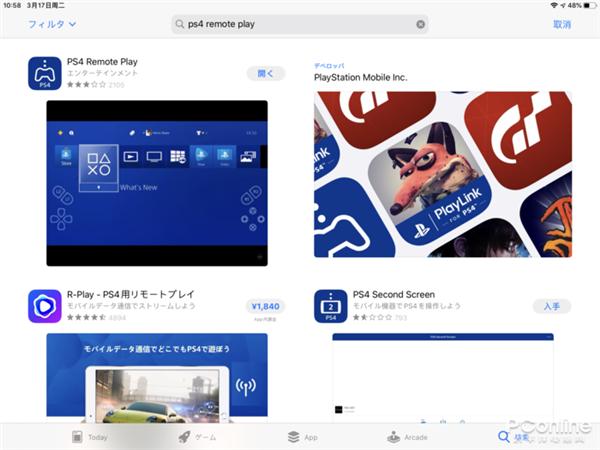Tap the 10:58 clock in status bar
The height and width of the screenshot is (450, 600).
(12, 5)
